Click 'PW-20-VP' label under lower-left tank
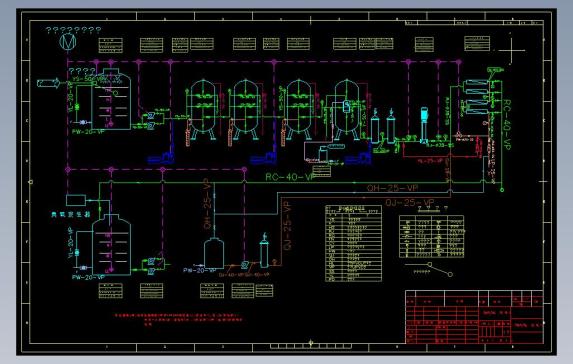This screenshot has height=364, width=573. pos(88,277)
